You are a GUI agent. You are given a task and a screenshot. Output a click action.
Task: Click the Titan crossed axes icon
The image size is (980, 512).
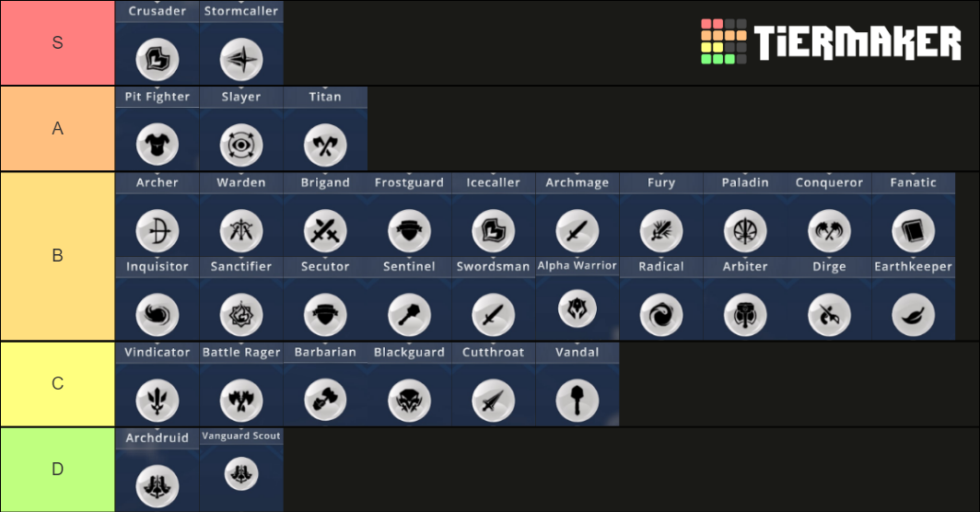pyautogui.click(x=325, y=145)
